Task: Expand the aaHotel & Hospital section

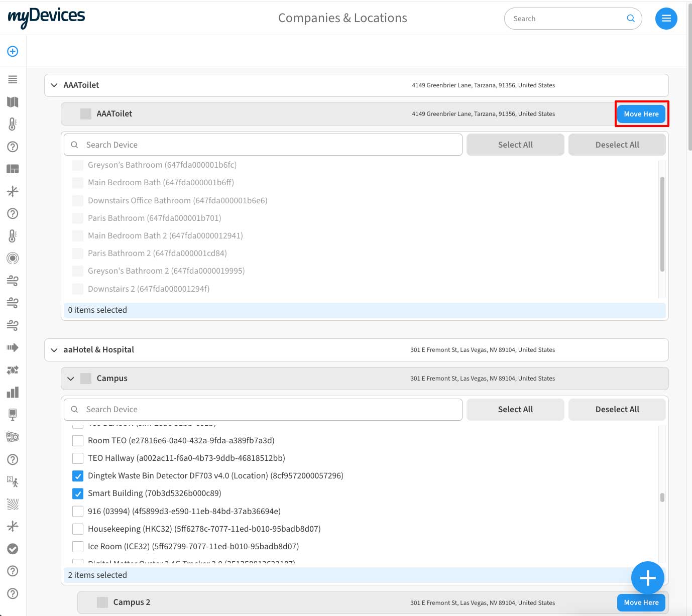Action: (x=54, y=349)
